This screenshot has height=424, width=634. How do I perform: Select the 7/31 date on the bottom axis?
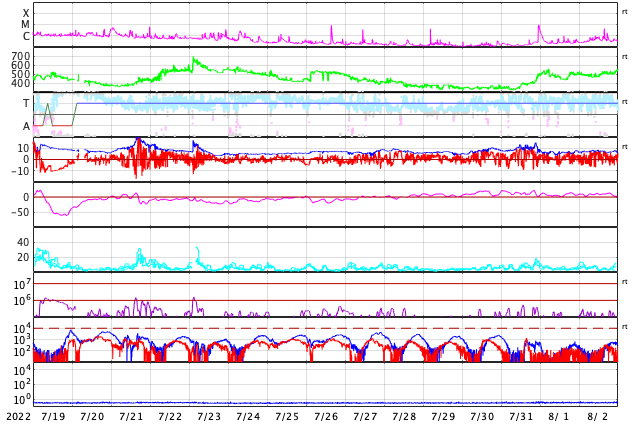coord(521,416)
